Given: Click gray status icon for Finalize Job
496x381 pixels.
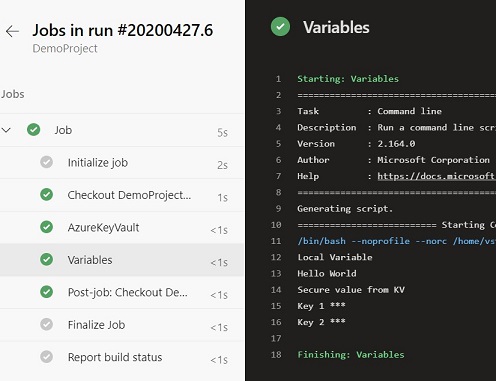Looking at the screenshot, I should coord(46,324).
